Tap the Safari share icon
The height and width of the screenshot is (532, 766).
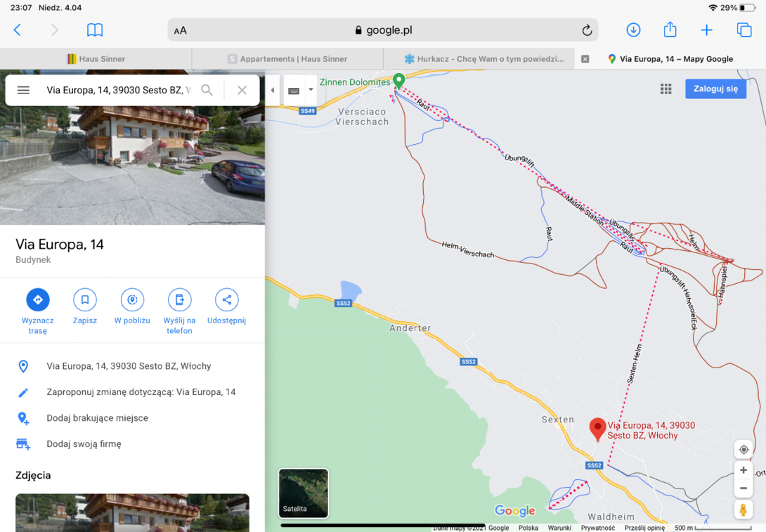pos(670,30)
